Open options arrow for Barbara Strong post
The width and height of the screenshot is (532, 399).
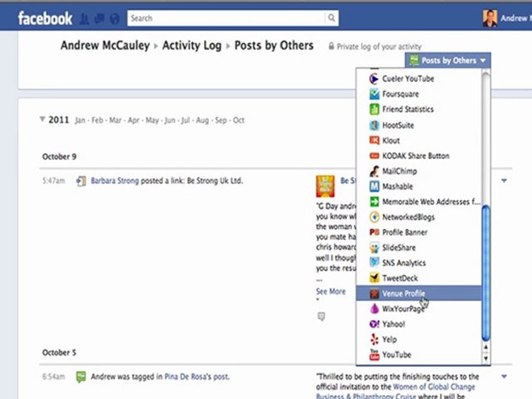tap(504, 181)
